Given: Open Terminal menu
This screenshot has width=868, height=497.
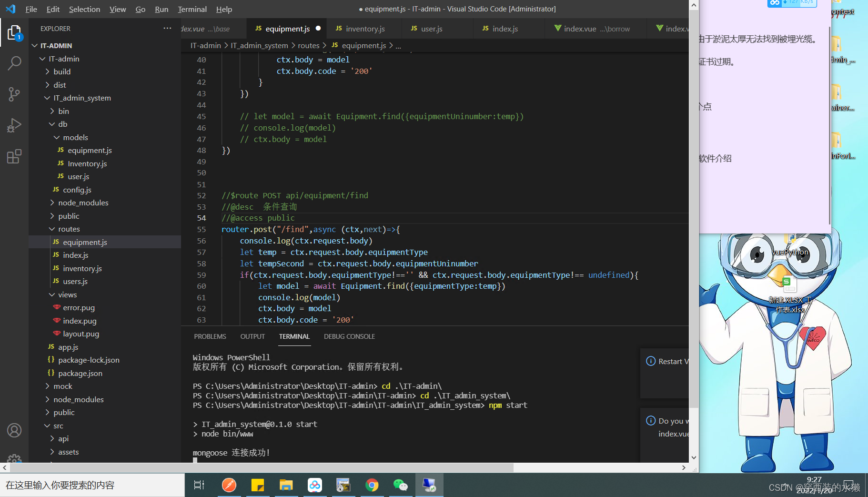Looking at the screenshot, I should 192,9.
